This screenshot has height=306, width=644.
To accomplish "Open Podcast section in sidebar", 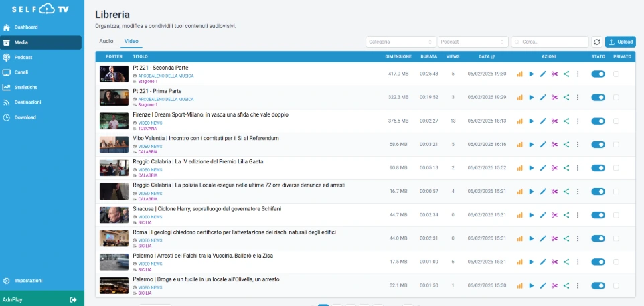I will click(x=23, y=57).
